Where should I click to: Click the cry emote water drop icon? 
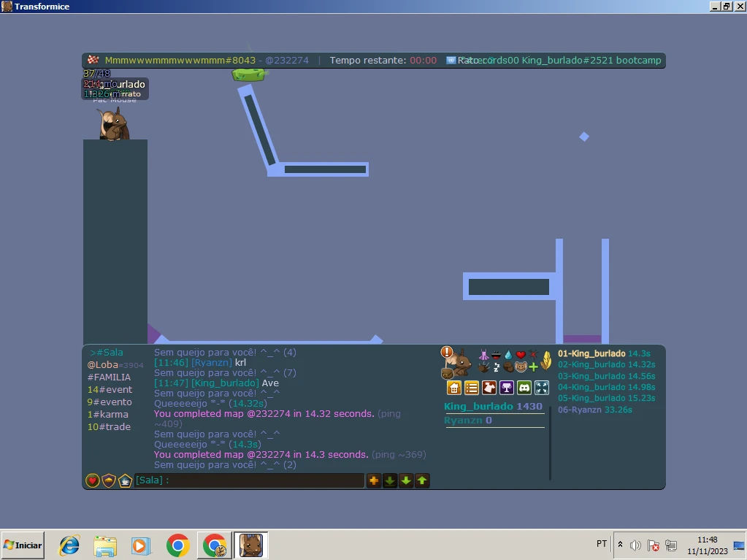click(508, 355)
